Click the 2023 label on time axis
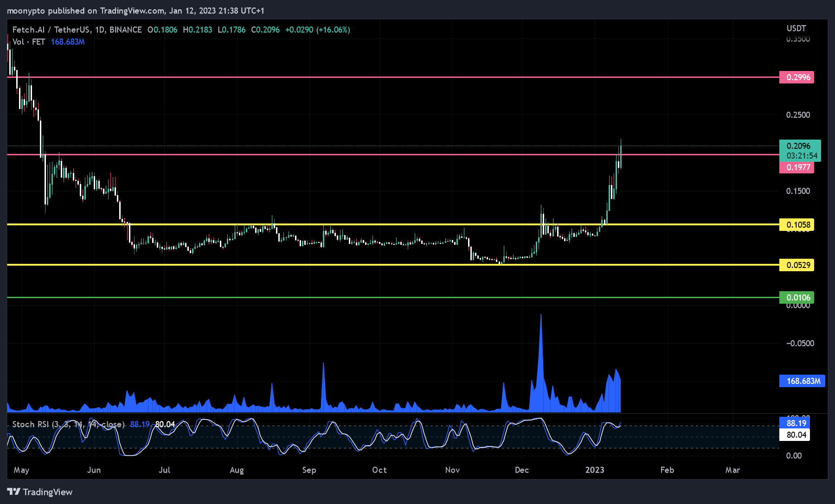The height and width of the screenshot is (504, 835). point(595,470)
